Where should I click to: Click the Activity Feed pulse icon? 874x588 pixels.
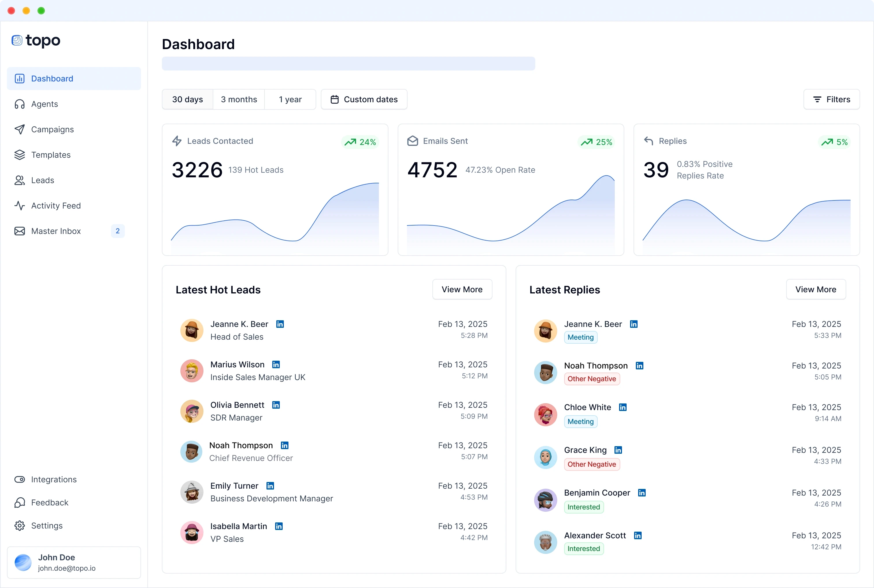pos(20,206)
